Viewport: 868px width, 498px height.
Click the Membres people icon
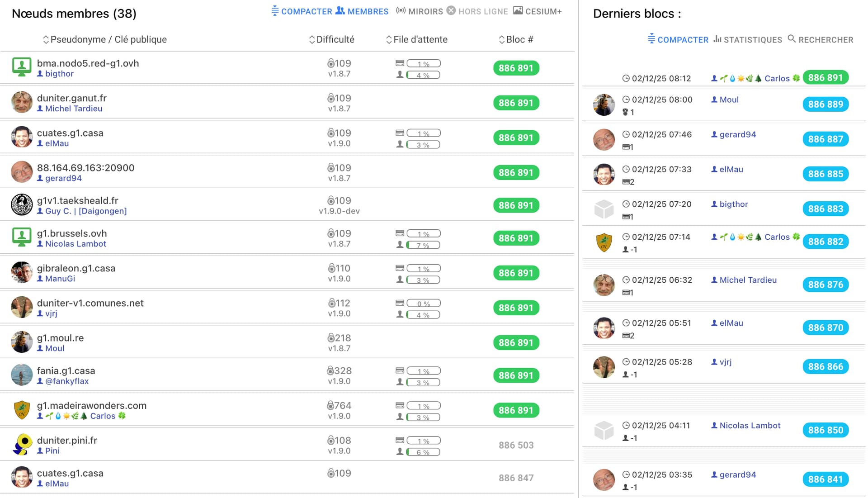(x=340, y=11)
